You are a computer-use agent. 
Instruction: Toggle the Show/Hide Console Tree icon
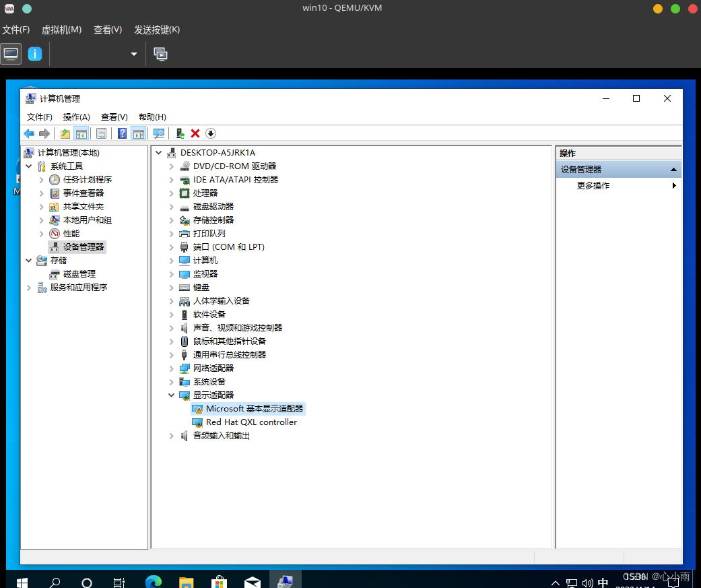point(81,133)
